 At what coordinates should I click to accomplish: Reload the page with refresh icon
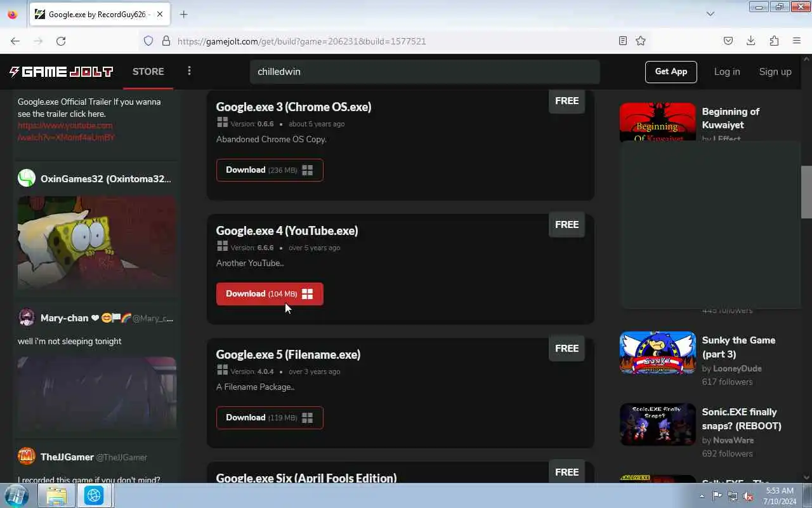[x=61, y=41]
